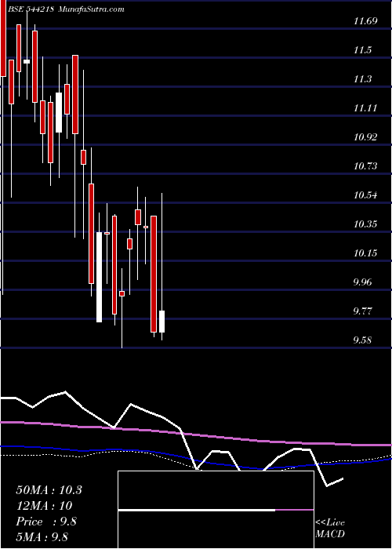The width and height of the screenshot is (392, 549).
Task: Click the '50MA : 10.3' value
Action: 49,490
